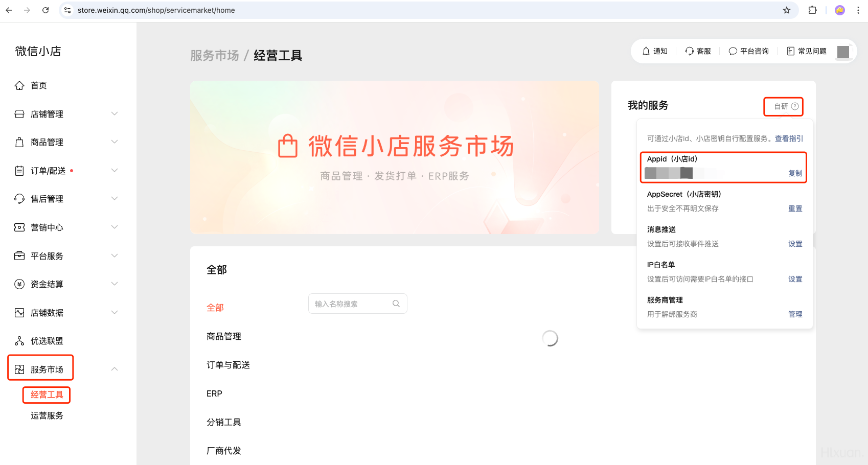This screenshot has height=465, width=868.
Task: Expand the 店铺数据 chevron
Action: (115, 312)
